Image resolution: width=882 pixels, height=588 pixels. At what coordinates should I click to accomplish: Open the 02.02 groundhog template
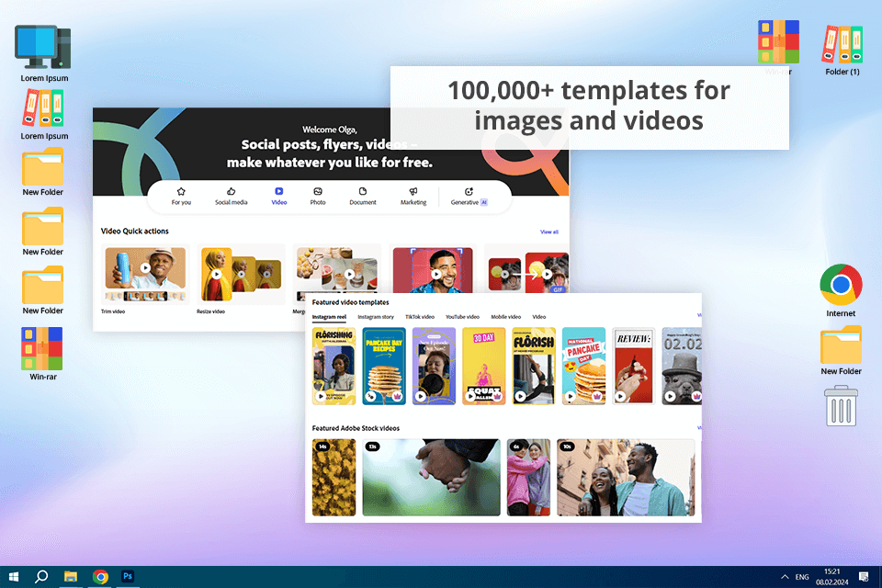pos(682,366)
